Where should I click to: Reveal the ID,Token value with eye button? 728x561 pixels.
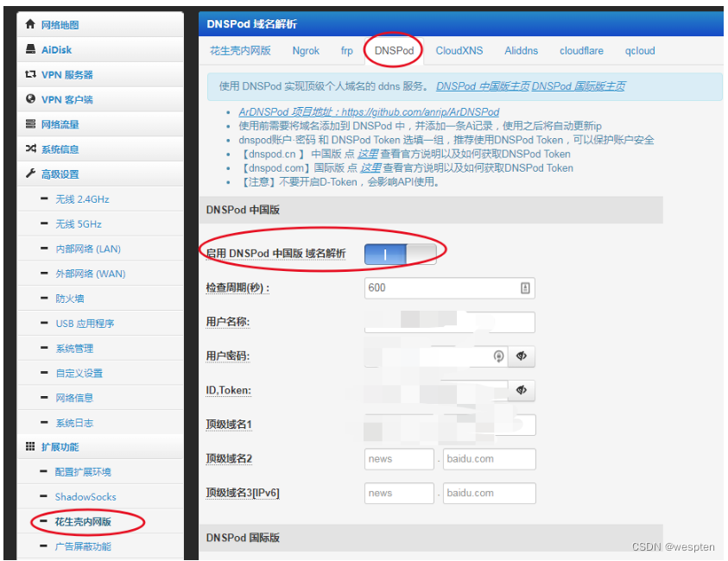pos(522,390)
